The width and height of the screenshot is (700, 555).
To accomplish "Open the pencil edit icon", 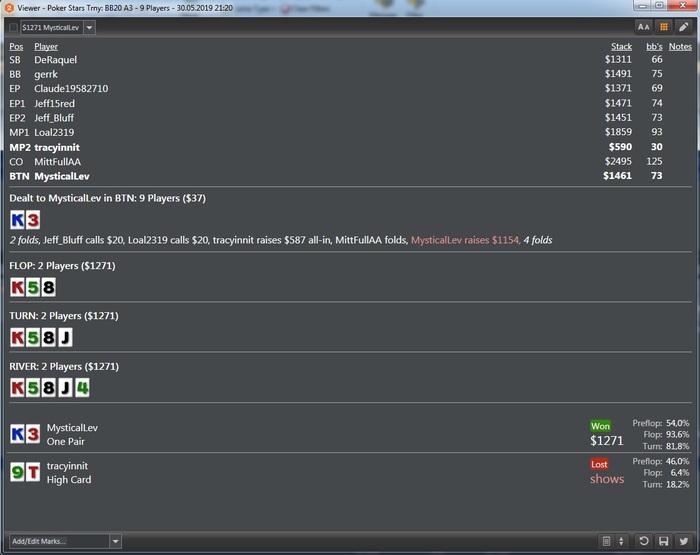I will [x=683, y=27].
